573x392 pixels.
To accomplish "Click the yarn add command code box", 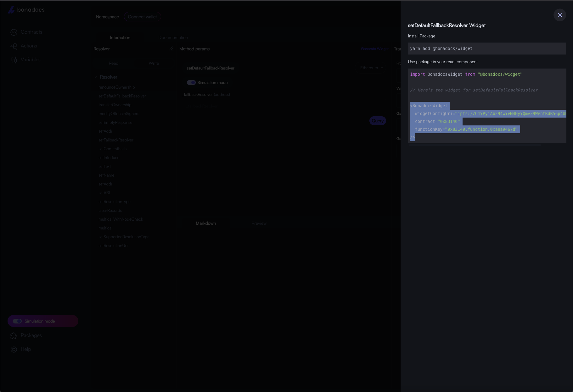I will 487,48.
